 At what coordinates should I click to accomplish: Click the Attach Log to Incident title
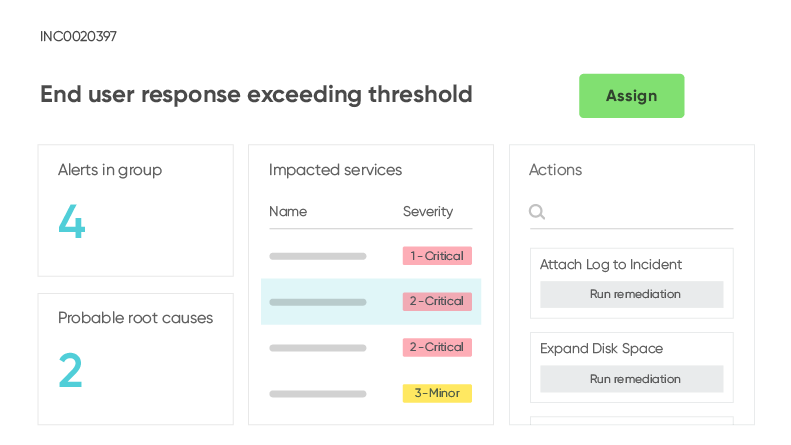click(x=611, y=265)
